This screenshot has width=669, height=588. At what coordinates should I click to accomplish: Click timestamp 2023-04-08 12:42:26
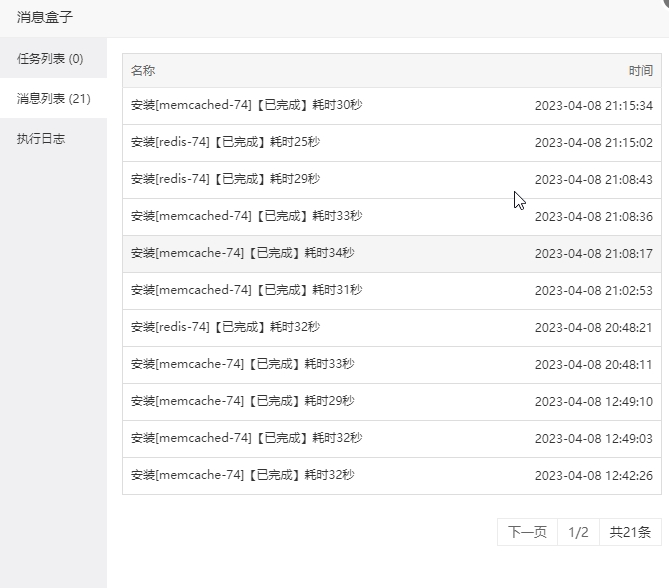pos(593,476)
